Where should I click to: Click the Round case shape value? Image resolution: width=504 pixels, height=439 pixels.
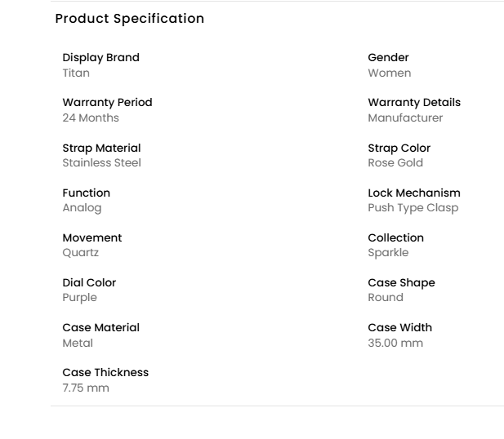tap(386, 298)
